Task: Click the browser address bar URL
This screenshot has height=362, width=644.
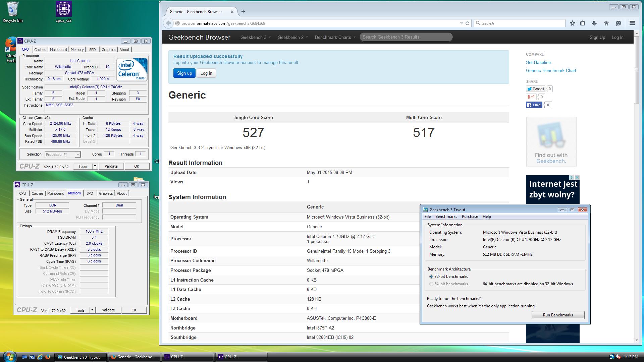Action: pyautogui.click(x=223, y=23)
